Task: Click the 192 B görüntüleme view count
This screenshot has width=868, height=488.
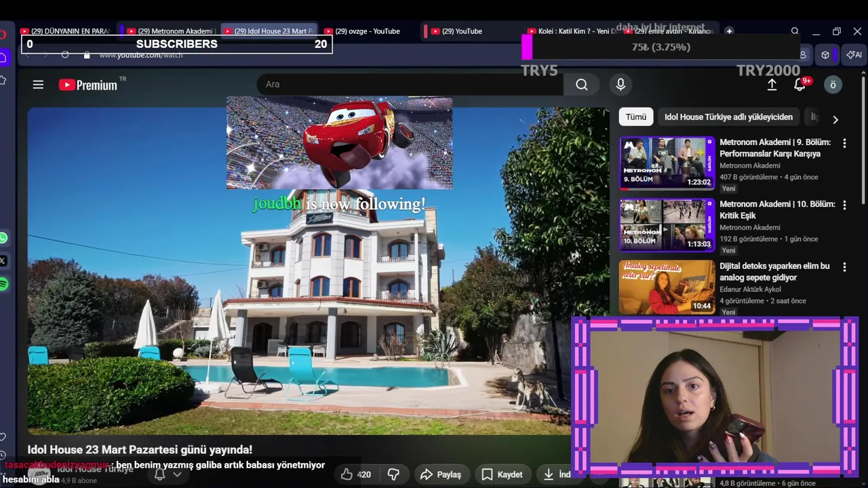Action: point(749,239)
